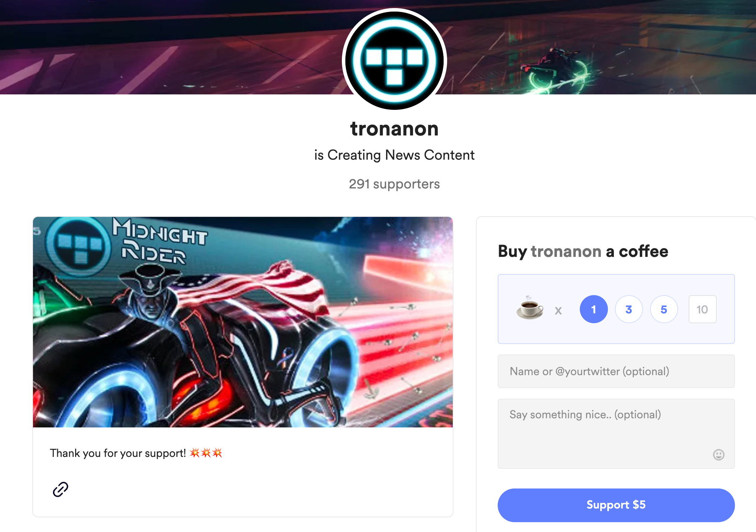Click the Buy tronanon a coffee heading
This screenshot has width=756, height=532.
tap(583, 251)
